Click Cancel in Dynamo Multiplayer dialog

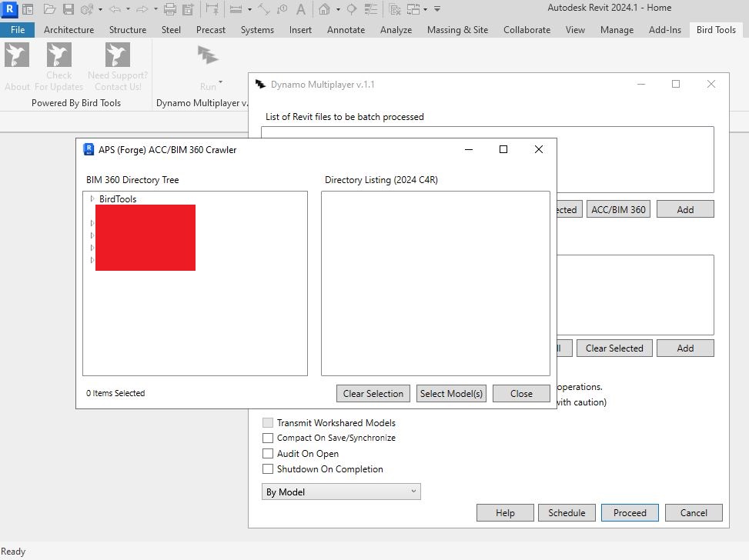click(x=694, y=513)
